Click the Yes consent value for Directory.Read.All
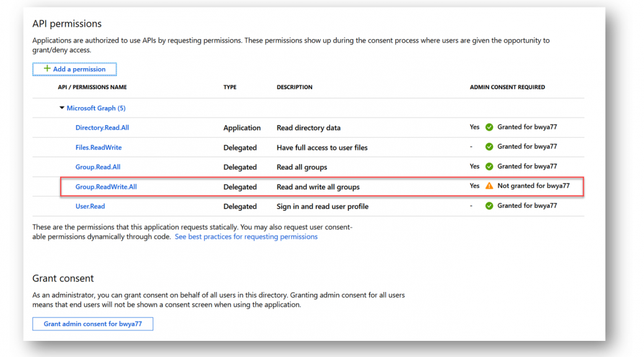The image size is (644, 357). 475,127
